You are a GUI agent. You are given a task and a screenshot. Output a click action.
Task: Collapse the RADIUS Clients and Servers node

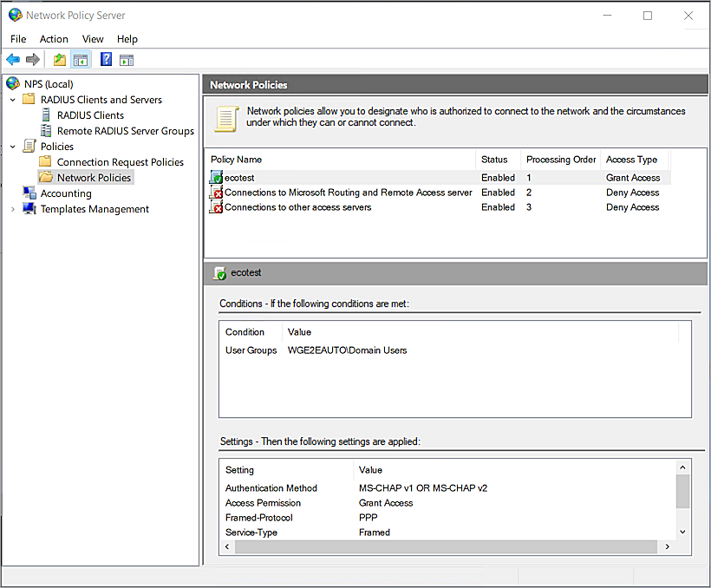pyautogui.click(x=13, y=100)
